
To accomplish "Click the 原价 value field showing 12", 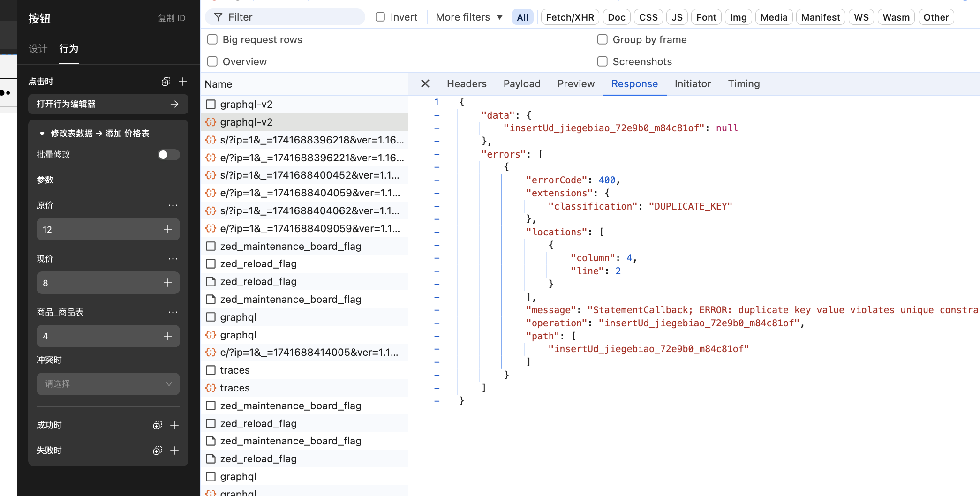I will pos(108,229).
